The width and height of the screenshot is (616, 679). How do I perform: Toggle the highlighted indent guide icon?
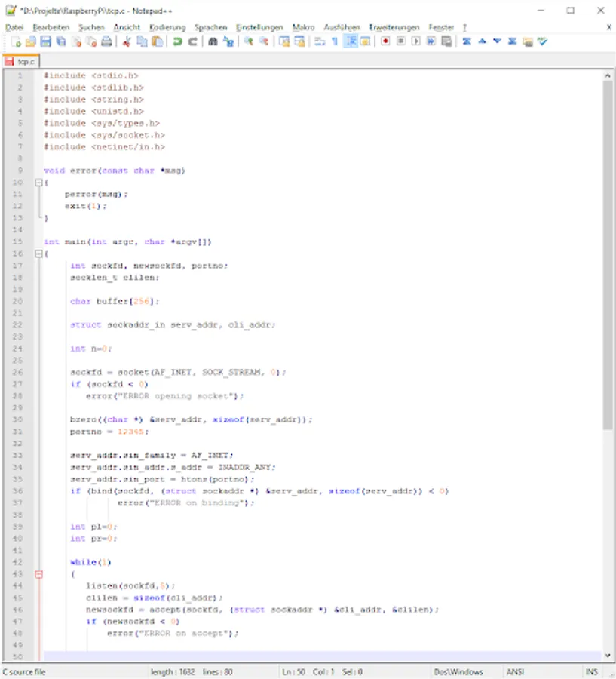[x=350, y=41]
